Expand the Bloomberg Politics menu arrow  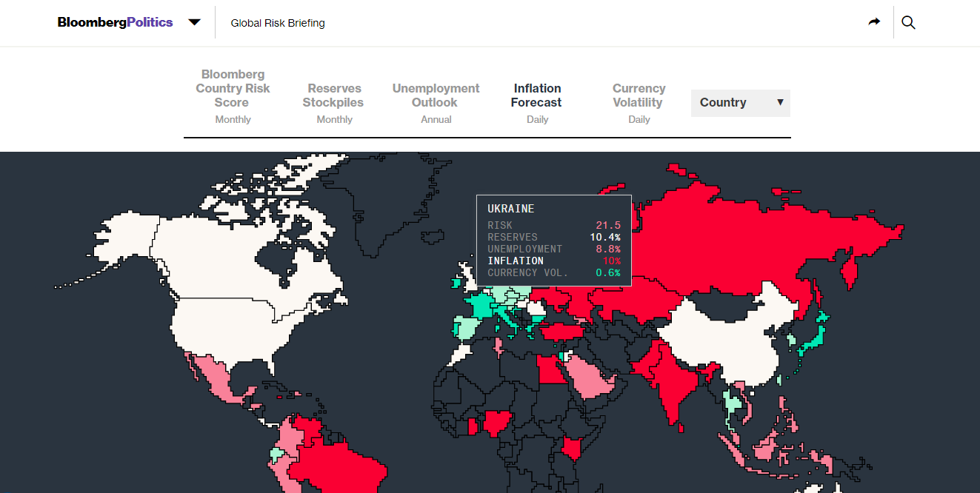coord(194,22)
